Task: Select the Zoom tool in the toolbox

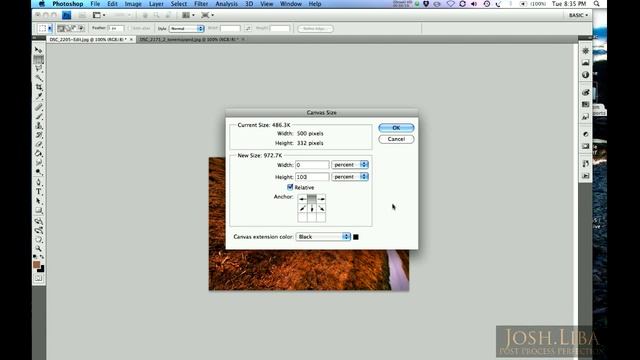Action: coord(38,248)
